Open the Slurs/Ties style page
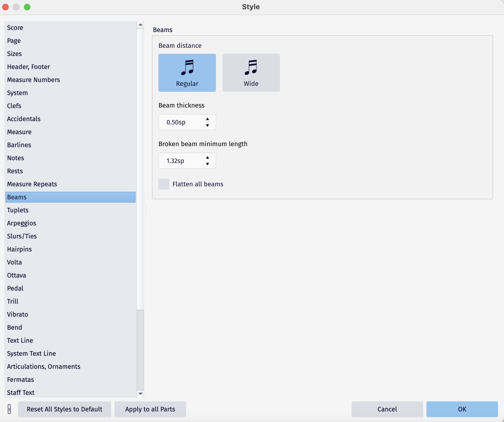This screenshot has width=504, height=422. tap(22, 236)
